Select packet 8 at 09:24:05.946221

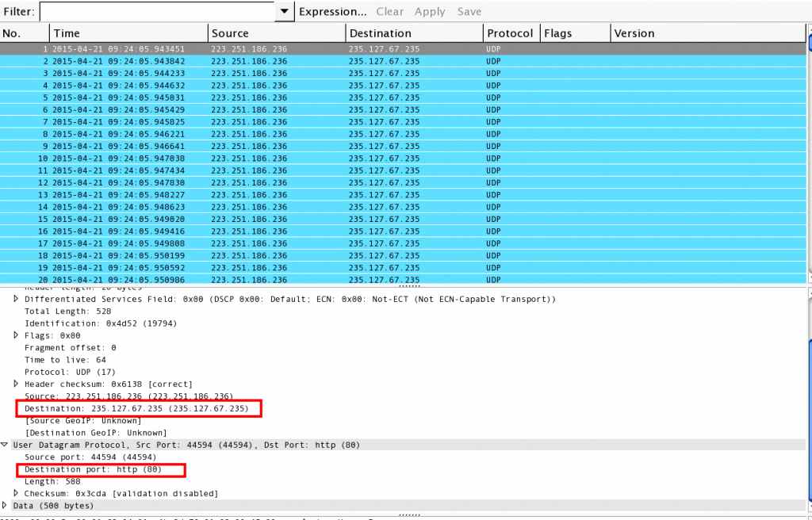point(403,134)
